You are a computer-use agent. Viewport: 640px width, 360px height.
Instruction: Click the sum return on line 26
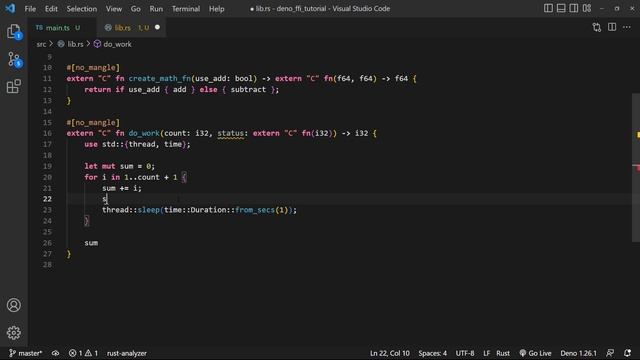click(91, 243)
